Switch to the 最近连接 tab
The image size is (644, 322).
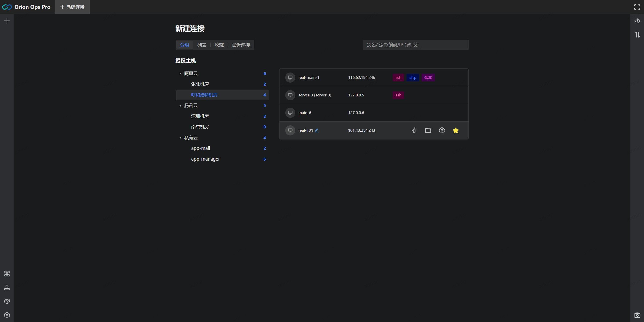coord(241,45)
